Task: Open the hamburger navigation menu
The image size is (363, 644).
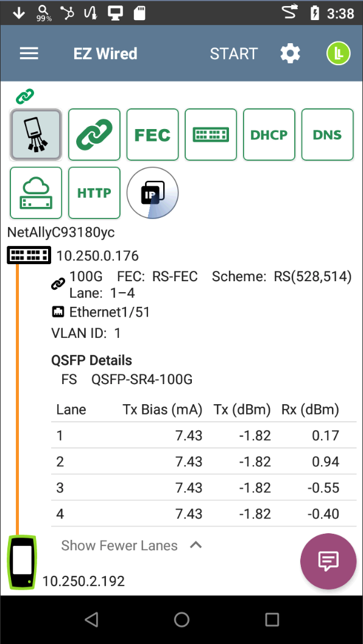Action: click(29, 54)
